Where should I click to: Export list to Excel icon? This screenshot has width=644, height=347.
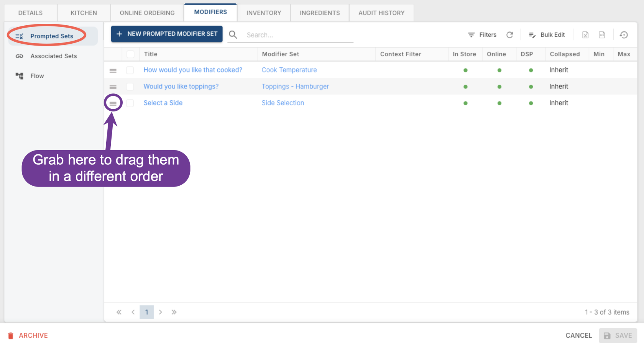point(585,35)
